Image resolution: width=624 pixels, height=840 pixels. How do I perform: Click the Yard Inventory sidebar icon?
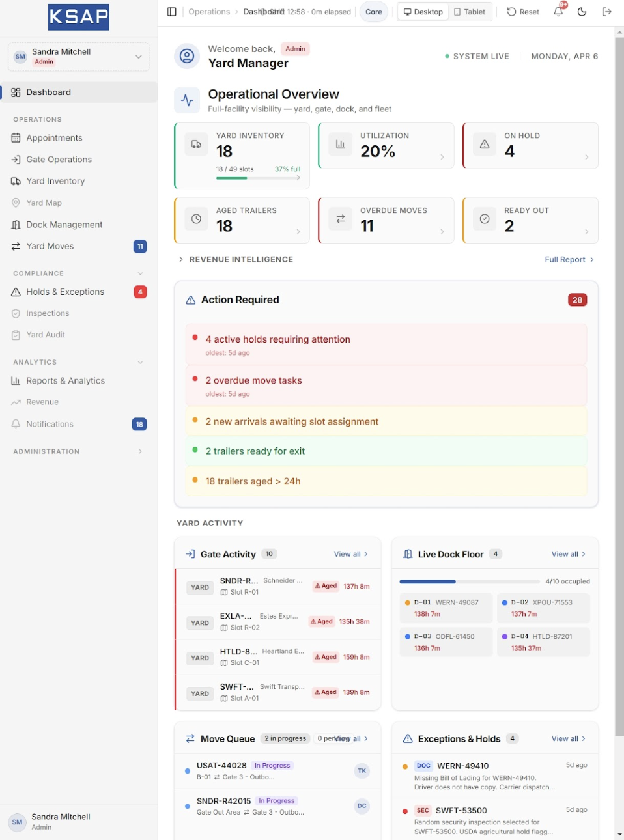point(16,181)
